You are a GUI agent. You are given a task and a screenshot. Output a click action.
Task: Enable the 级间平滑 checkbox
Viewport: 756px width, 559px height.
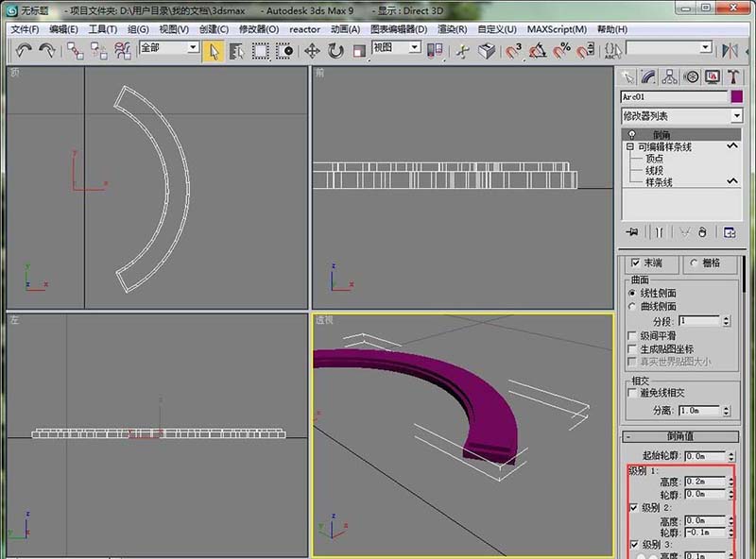coord(632,335)
